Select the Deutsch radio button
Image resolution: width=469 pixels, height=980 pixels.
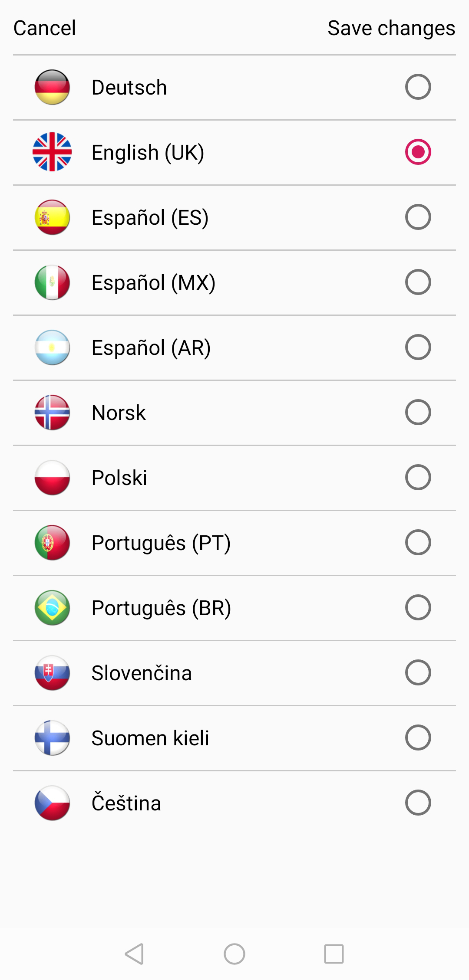coord(418,87)
